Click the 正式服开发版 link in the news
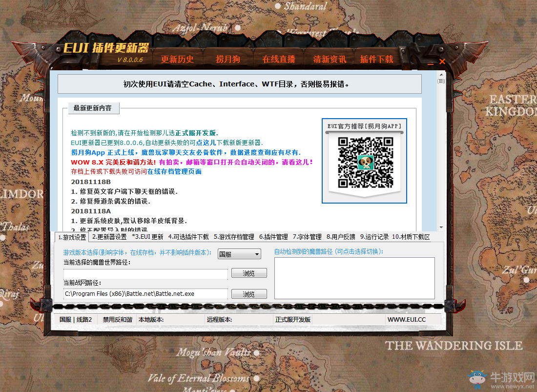 point(196,133)
